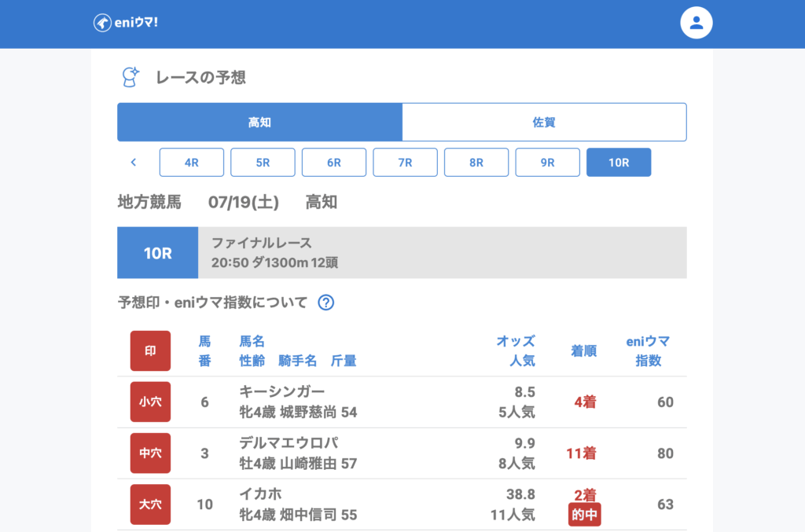Switch to the 佐賀 racecourse tab
The width and height of the screenshot is (805, 532).
544,123
